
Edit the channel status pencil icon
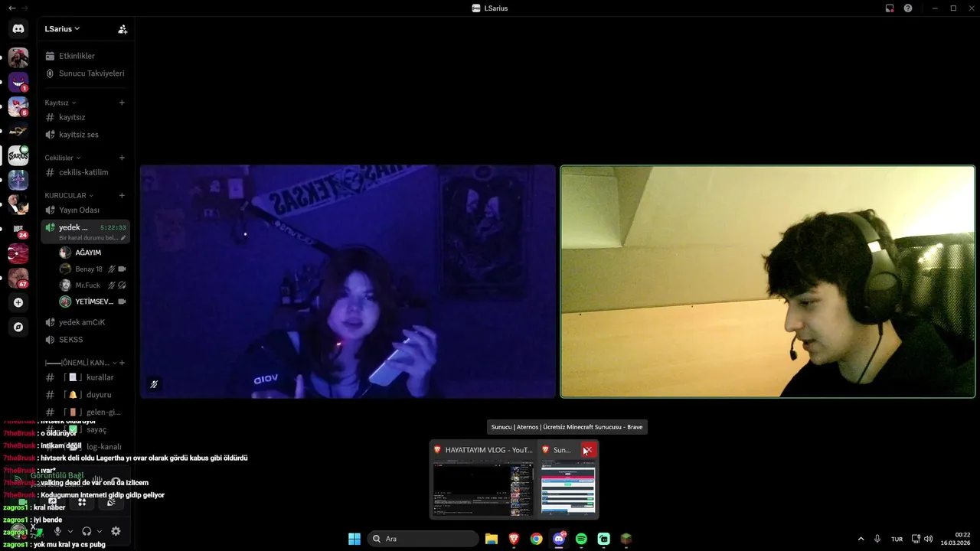click(x=123, y=238)
